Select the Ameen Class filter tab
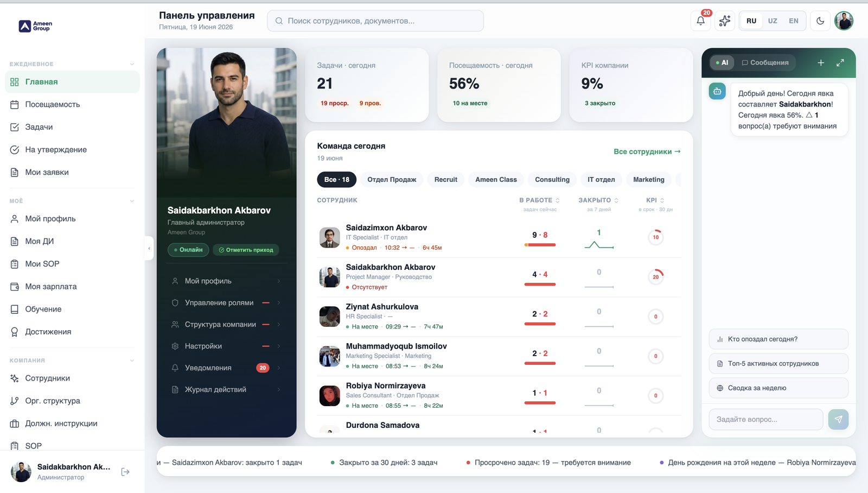 pyautogui.click(x=496, y=180)
